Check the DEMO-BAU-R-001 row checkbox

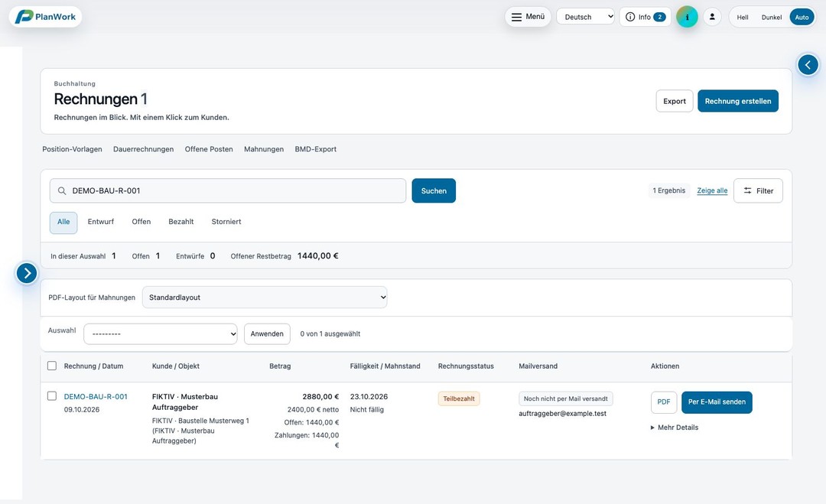(52, 396)
